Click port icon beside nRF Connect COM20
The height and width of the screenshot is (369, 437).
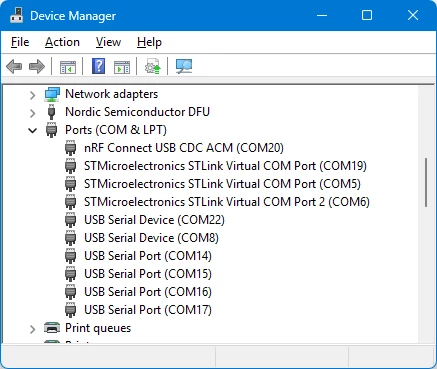coord(70,148)
